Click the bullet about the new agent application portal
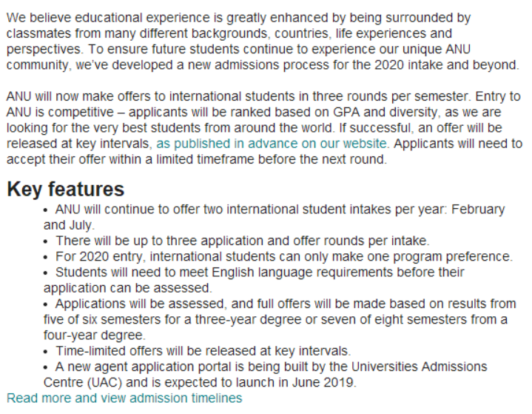Viewport: 532px width, 414px height. coord(266,374)
